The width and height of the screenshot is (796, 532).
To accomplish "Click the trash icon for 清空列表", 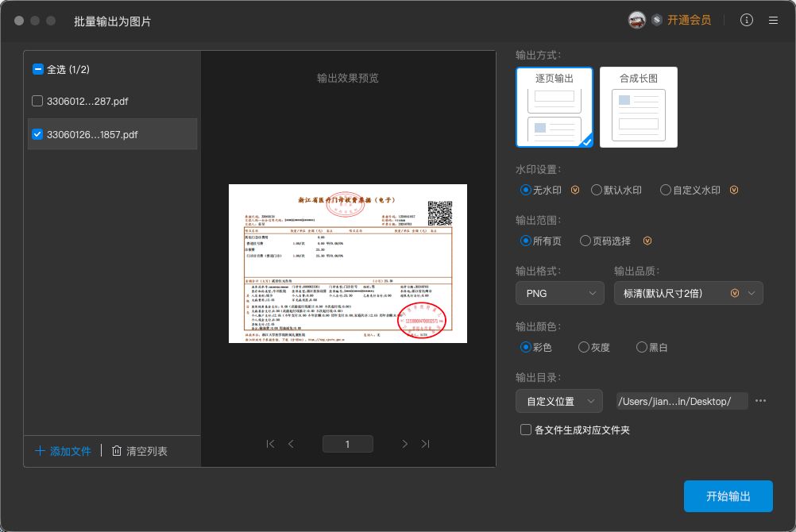I will tap(117, 451).
